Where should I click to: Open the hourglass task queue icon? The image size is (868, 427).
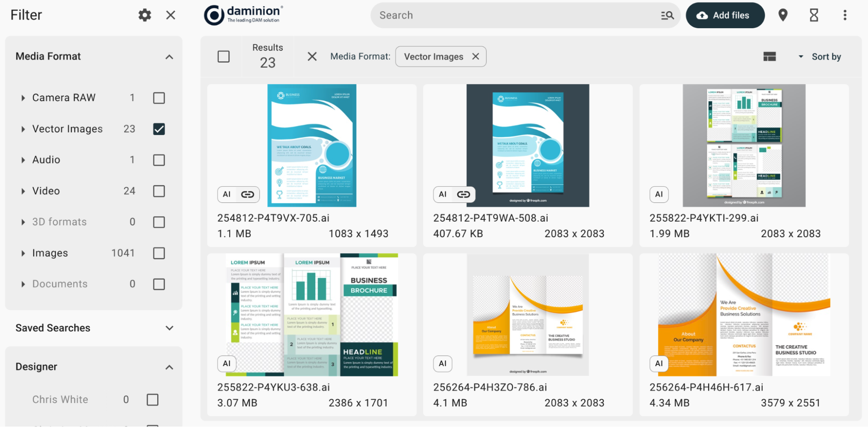(814, 15)
